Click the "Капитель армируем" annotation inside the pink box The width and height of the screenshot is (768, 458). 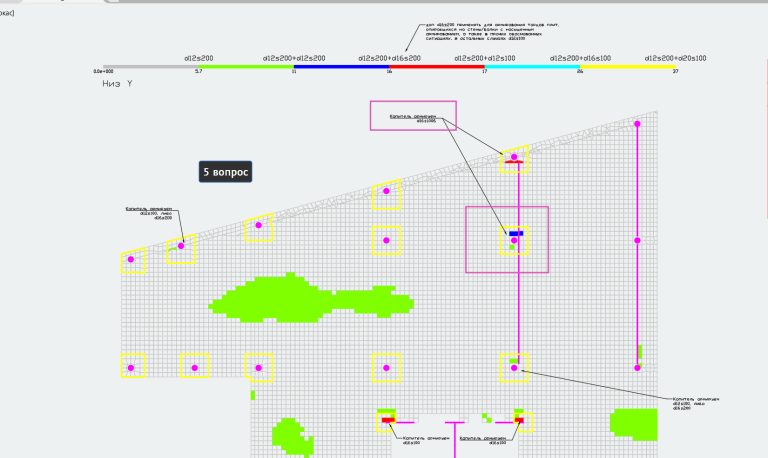coord(413,118)
